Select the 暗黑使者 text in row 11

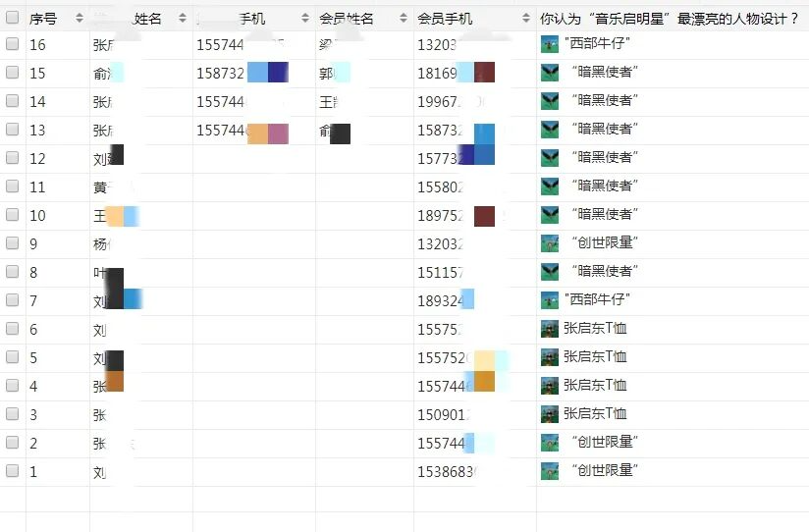(605, 186)
